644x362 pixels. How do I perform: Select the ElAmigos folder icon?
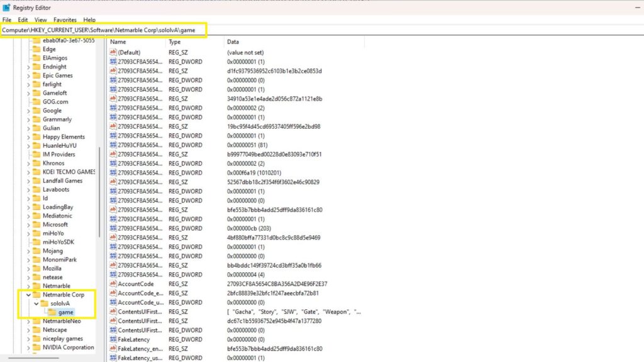(36, 58)
